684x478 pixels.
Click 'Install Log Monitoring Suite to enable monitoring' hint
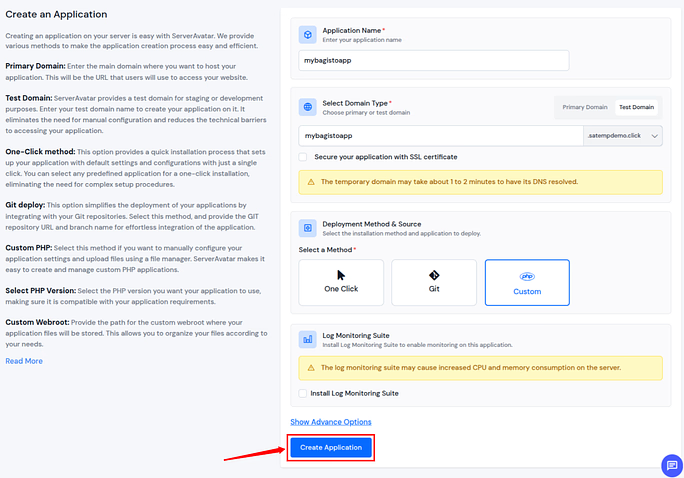(417, 345)
